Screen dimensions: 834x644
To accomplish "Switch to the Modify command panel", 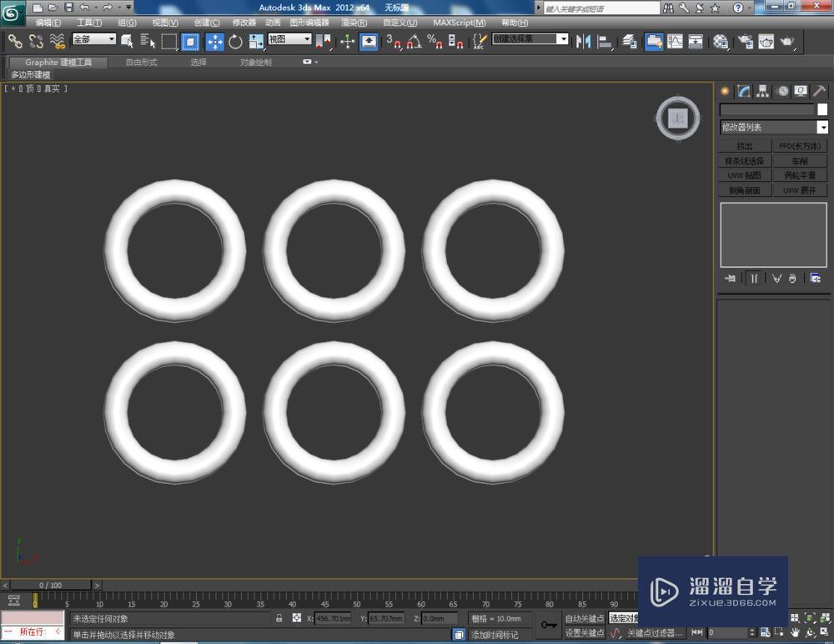I will tap(742, 91).
